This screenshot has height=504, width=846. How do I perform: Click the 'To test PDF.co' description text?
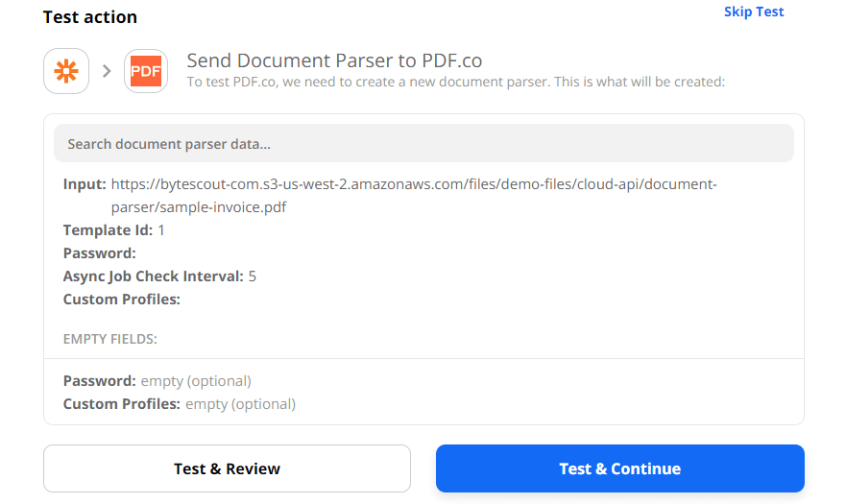coord(455,83)
